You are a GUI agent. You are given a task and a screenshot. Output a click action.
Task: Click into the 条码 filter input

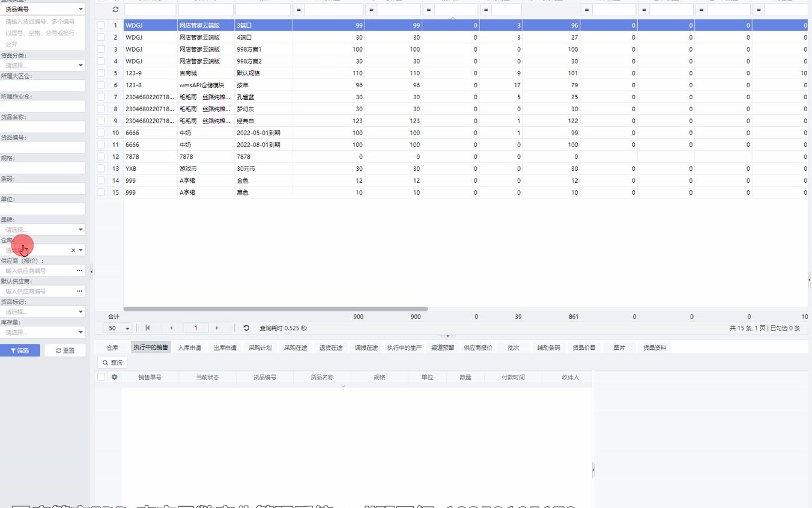43,189
